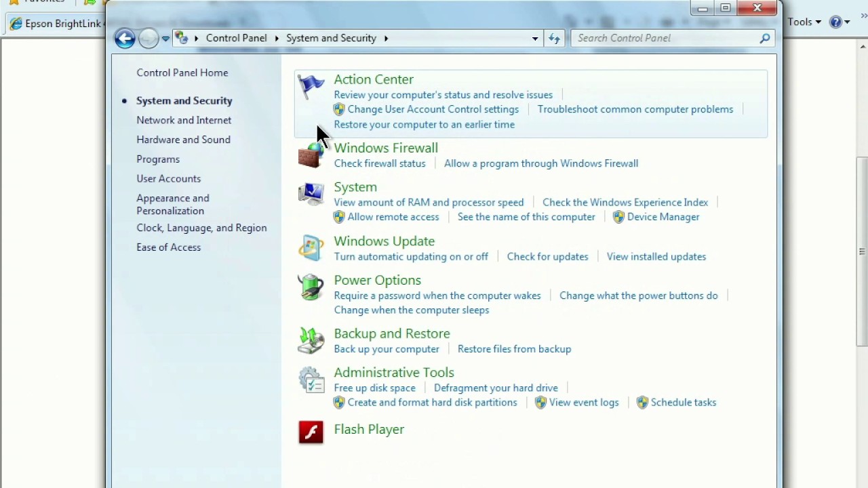Click the Back arrow button
Viewport: 868px width, 488px height.
coord(125,38)
